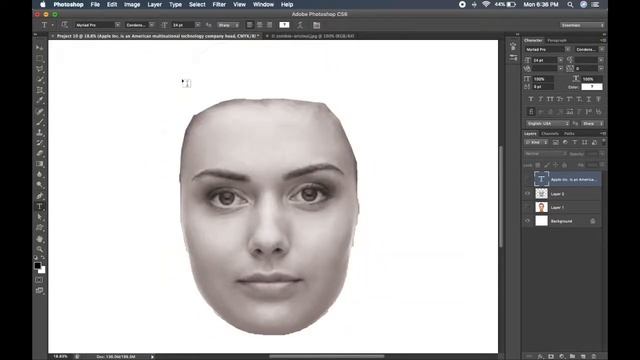Select the Clone Stamp tool
This screenshot has width=640, height=360.
pyautogui.click(x=40, y=132)
